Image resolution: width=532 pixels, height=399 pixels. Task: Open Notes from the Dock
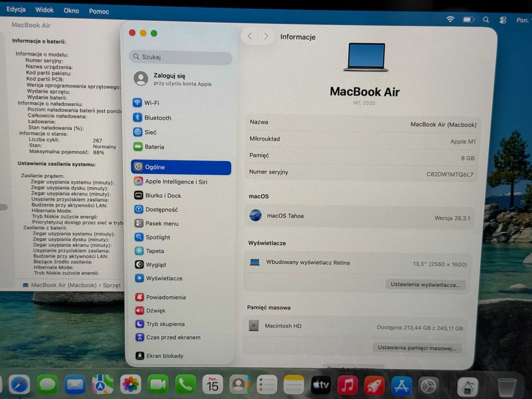294,385
